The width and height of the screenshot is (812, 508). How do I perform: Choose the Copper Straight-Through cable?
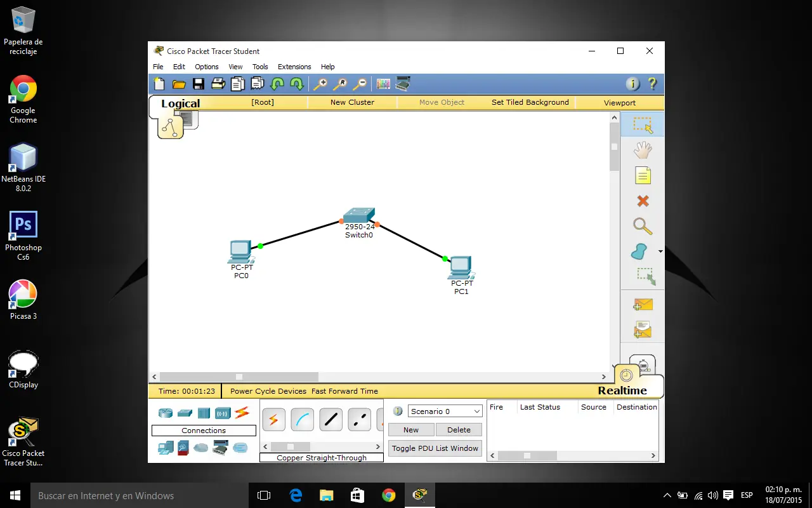click(x=331, y=420)
